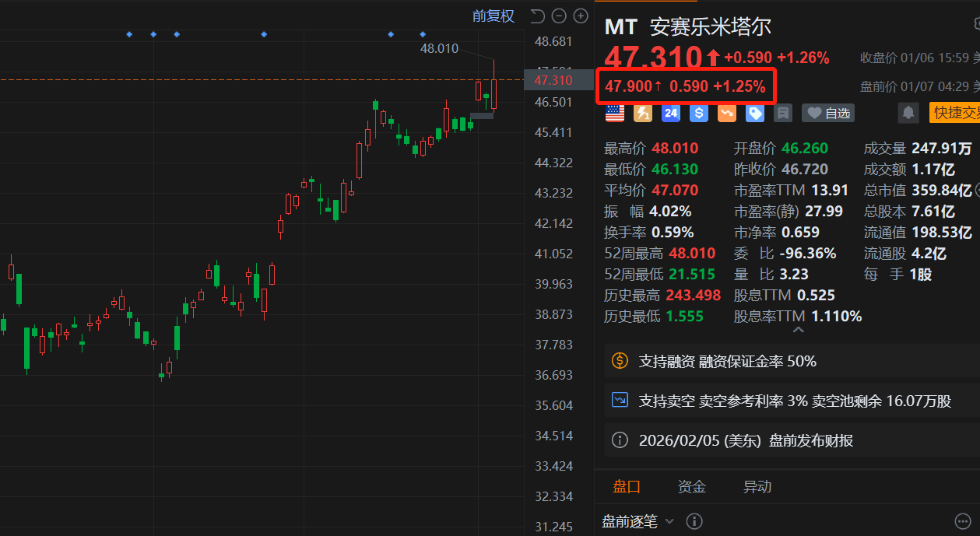Open the 前复权 adjustment dropdown

(494, 16)
